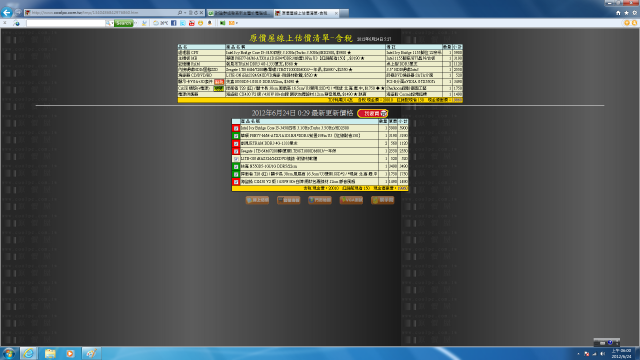Show hidden tray icons arrow
640x360 pixels.
click(578, 354)
